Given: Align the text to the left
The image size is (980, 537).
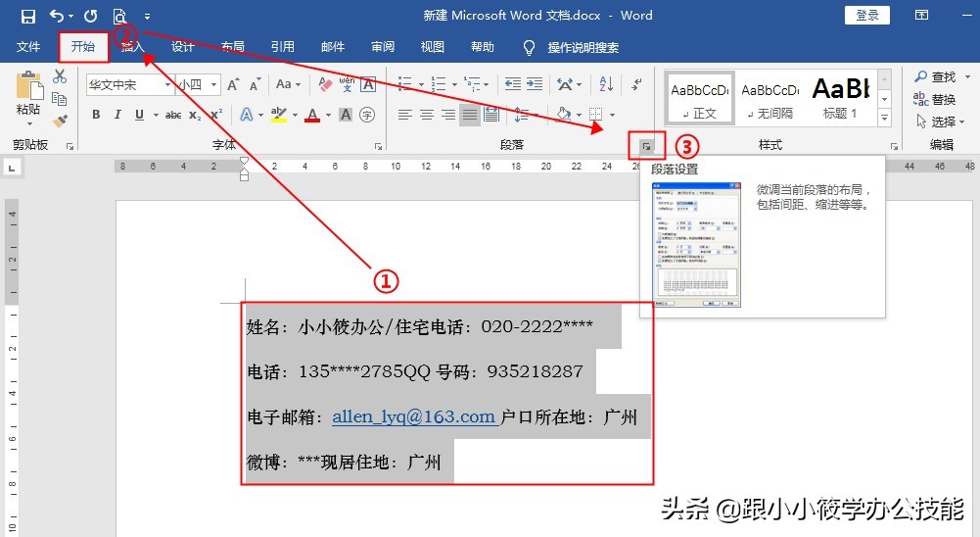Looking at the screenshot, I should coord(405,115).
